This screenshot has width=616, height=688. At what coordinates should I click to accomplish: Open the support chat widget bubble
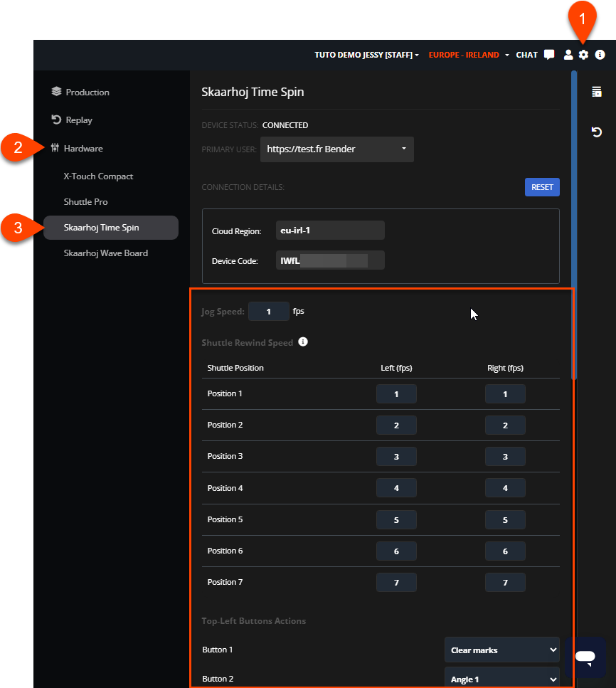[x=585, y=657]
